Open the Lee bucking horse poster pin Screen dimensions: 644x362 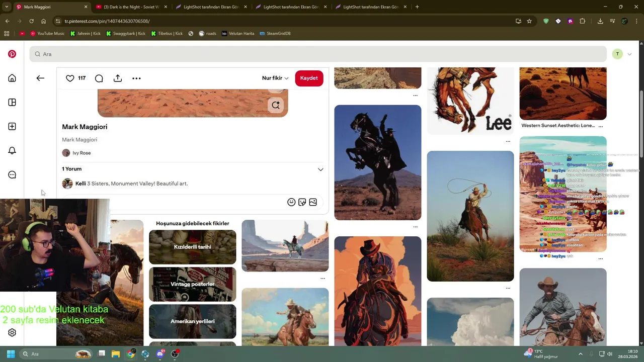pos(470,101)
